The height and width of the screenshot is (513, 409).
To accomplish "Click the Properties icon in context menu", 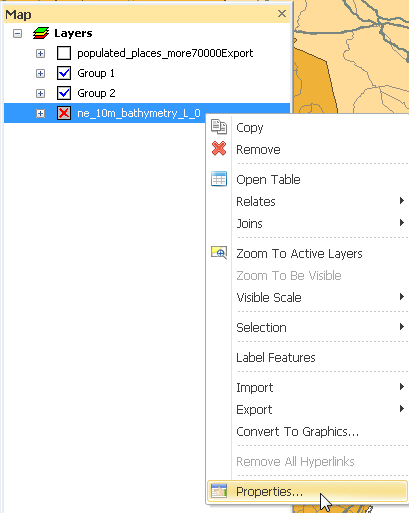I will [x=219, y=491].
